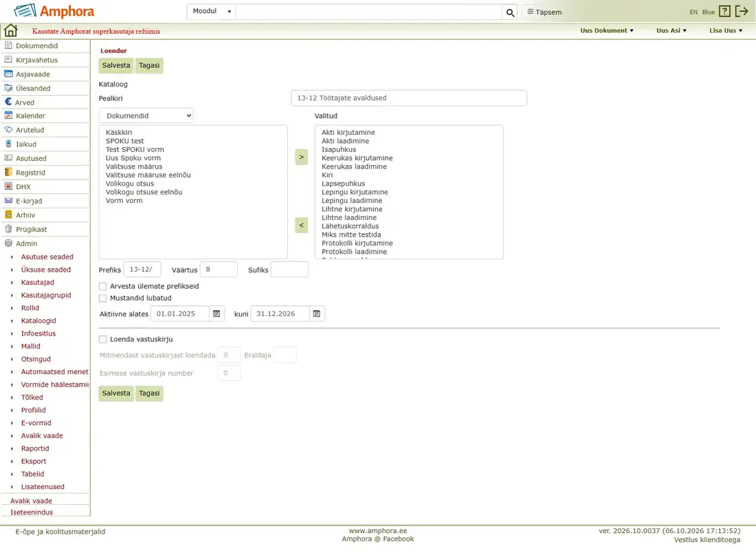Screen dimensions: 756x553
Task: Open the Asjavaade sidebar icon
Action: pos(8,74)
